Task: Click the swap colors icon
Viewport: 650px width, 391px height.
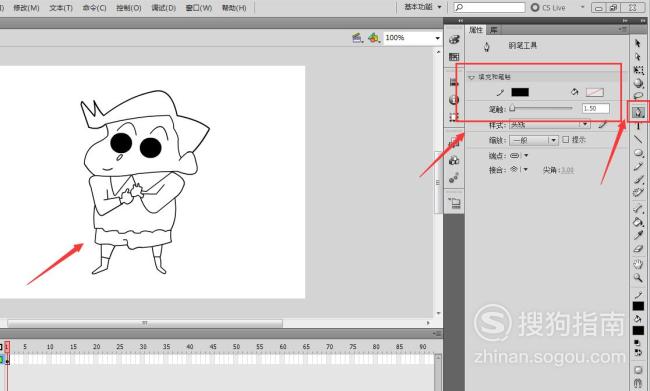Action: tap(638, 353)
